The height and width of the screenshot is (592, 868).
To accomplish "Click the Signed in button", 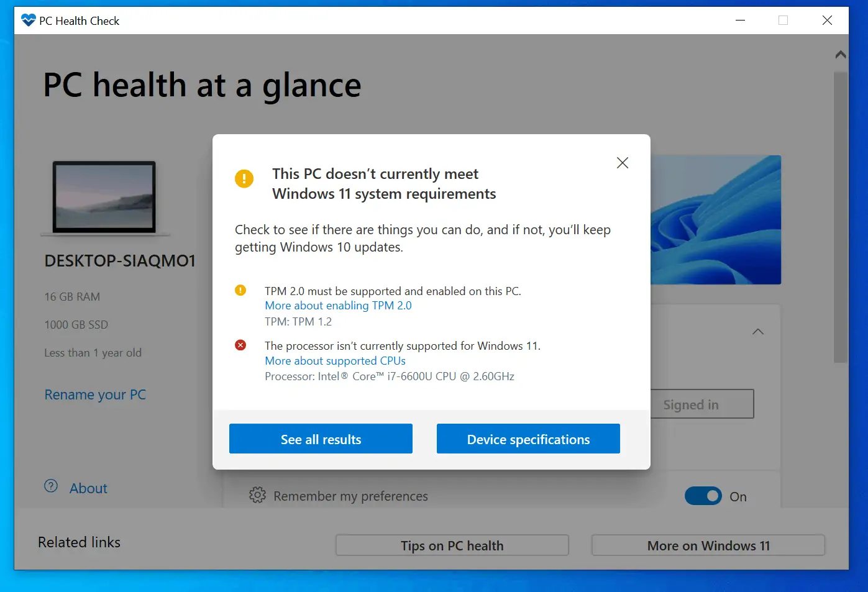I will 702,404.
